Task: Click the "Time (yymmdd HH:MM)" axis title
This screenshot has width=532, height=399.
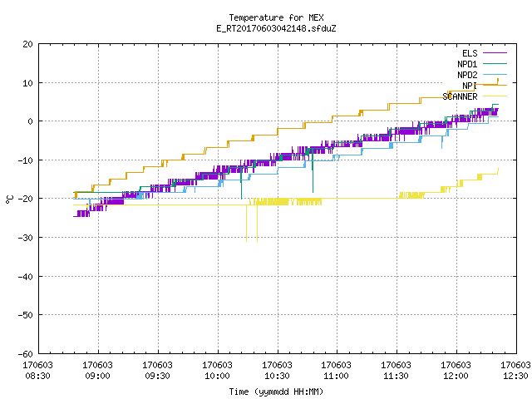Action: (276, 392)
